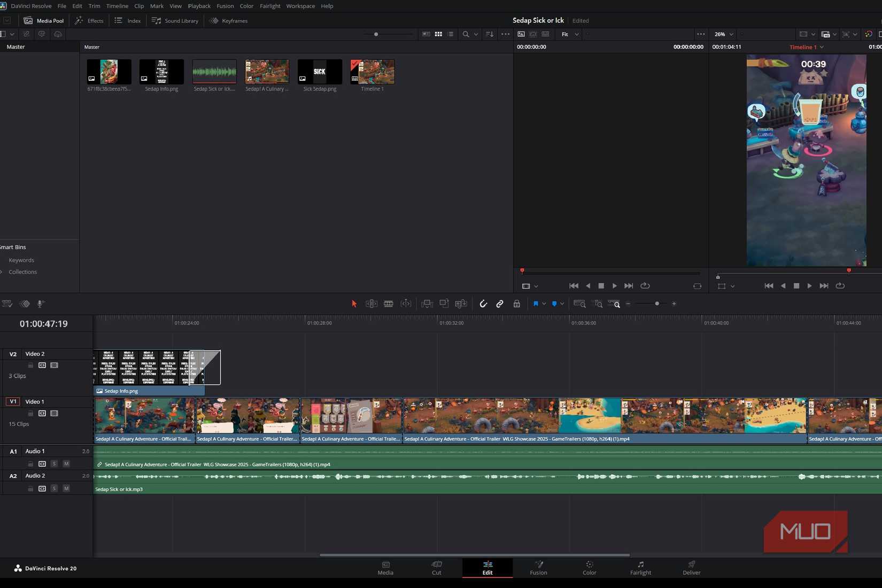Lock the Video 2 track
882x588 pixels.
(30, 365)
